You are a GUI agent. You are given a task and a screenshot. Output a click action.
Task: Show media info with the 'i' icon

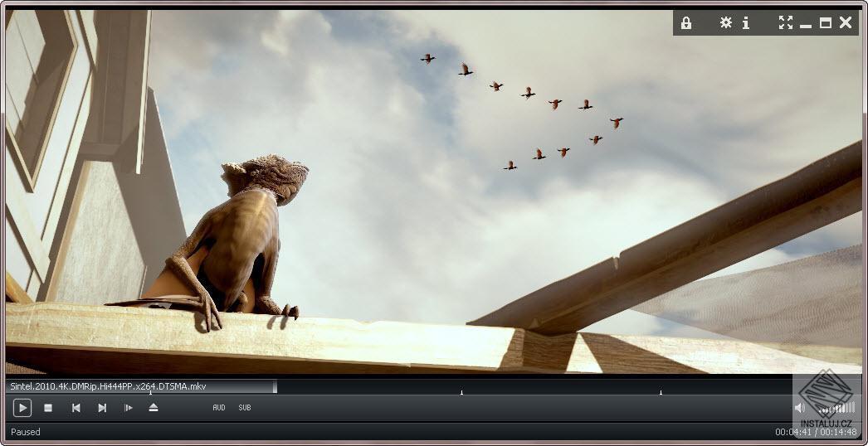(x=746, y=22)
